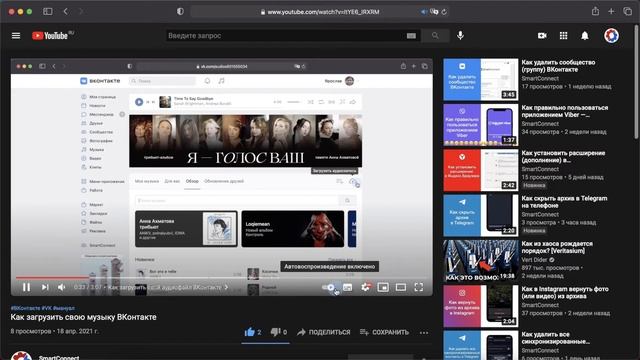The image size is (640, 360).
Task: Click the translate icon in address bar
Action: (434, 12)
